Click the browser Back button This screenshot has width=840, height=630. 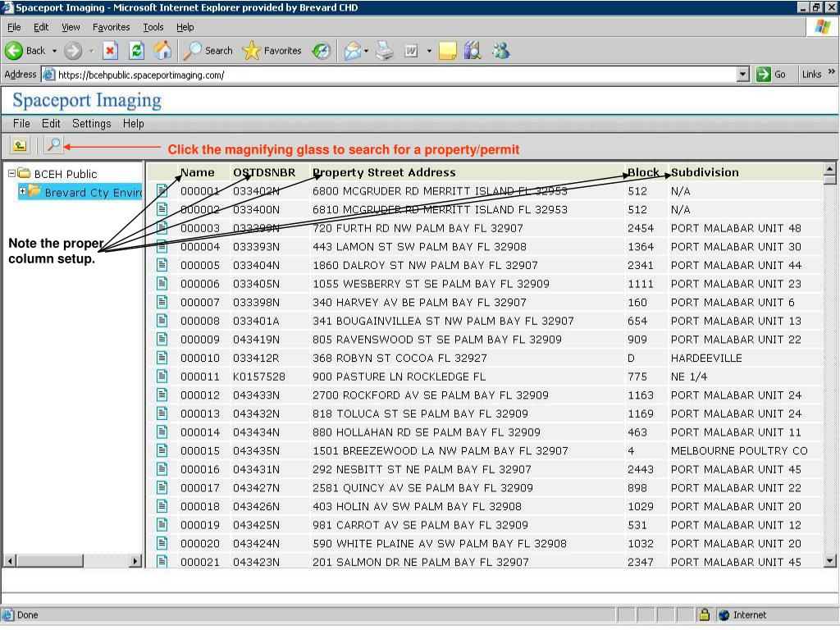(x=25, y=51)
